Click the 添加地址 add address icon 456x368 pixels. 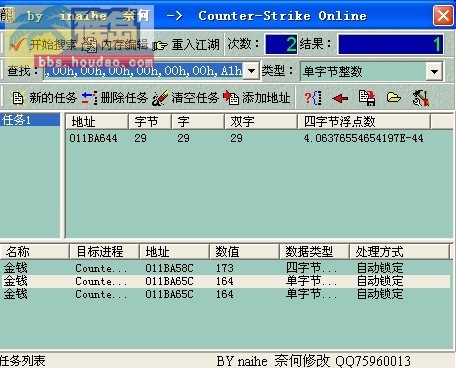pos(231,98)
